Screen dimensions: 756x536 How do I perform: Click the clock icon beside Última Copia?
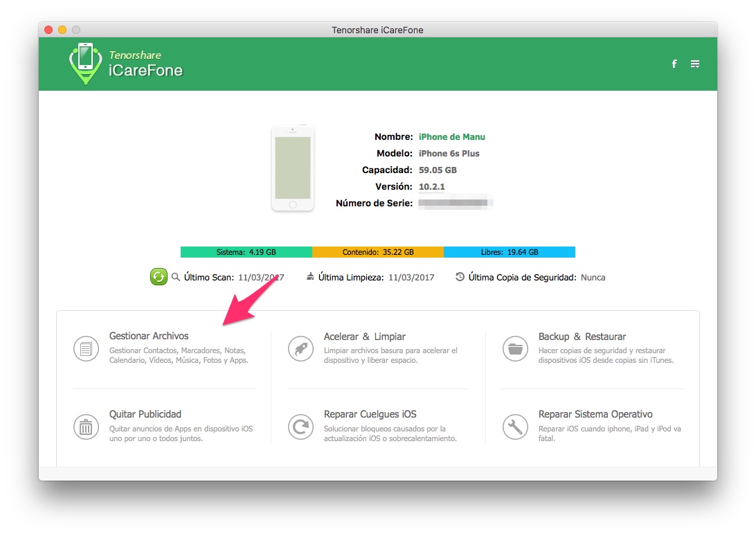point(460,276)
